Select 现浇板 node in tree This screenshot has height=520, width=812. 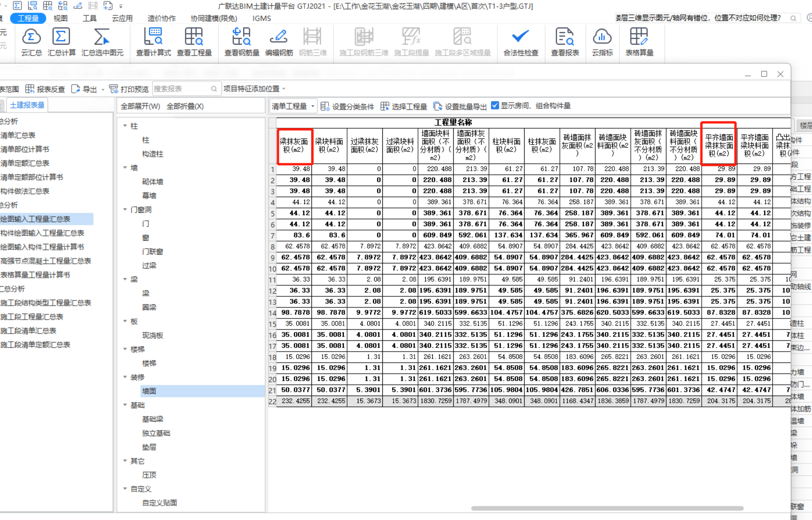[x=153, y=335]
